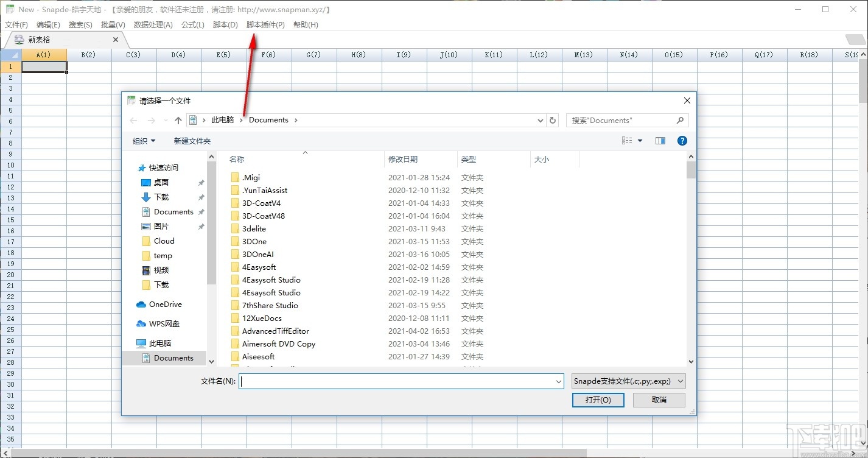Close the 请选择一个文件 dialog

click(687, 100)
